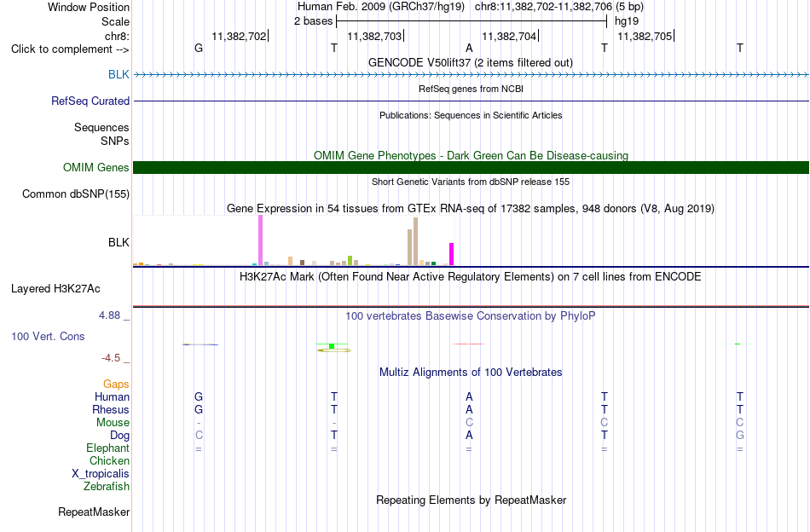Click 'Short Genetic Variants from dbSNP release 155' title

[x=471, y=182]
